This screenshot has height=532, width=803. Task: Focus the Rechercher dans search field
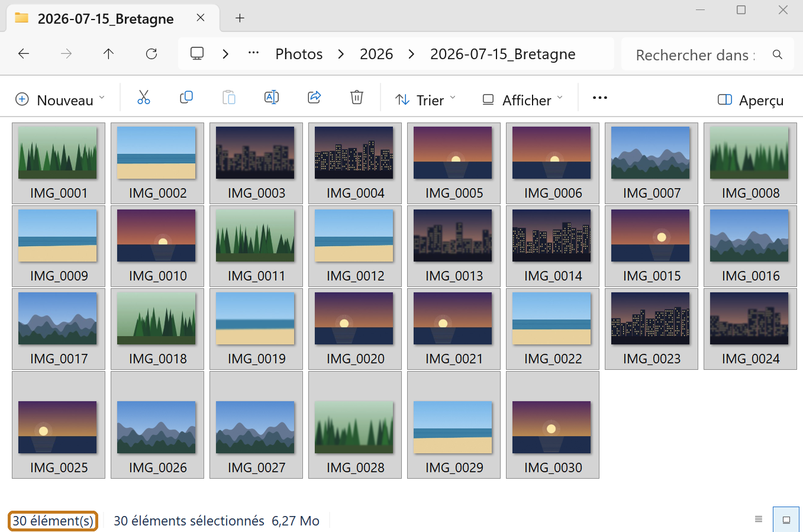[695, 54]
